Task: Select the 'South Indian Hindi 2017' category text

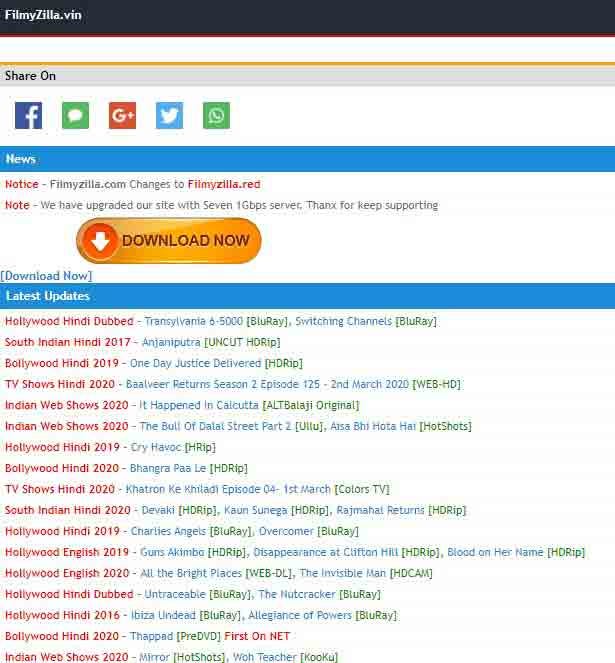Action: coord(67,342)
